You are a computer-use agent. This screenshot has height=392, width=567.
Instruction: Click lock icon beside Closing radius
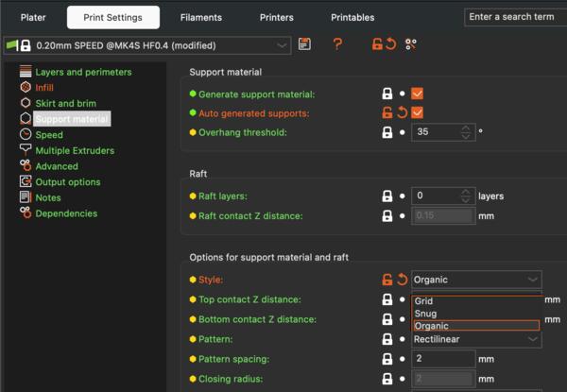[387, 379]
